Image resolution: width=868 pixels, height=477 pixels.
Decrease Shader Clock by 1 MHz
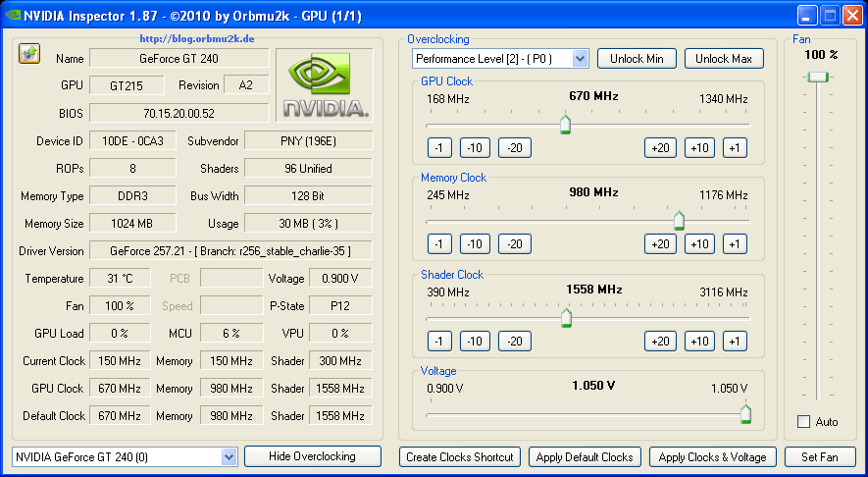pos(439,342)
